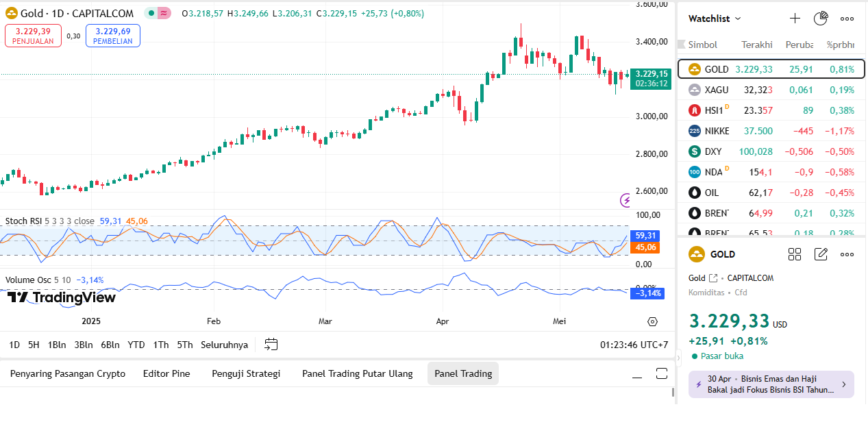Viewport: 868px width, 444px height.
Task: Expand the Watchlist dropdown
Action: 715,18
